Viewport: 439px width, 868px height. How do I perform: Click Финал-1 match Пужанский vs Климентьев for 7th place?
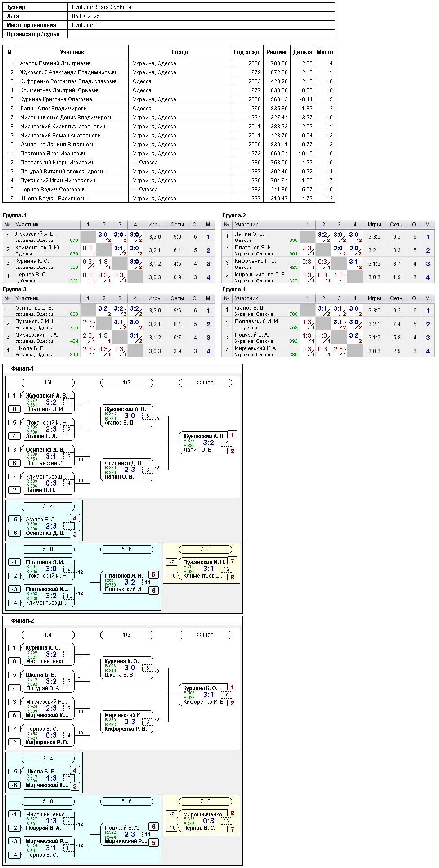[x=206, y=569]
